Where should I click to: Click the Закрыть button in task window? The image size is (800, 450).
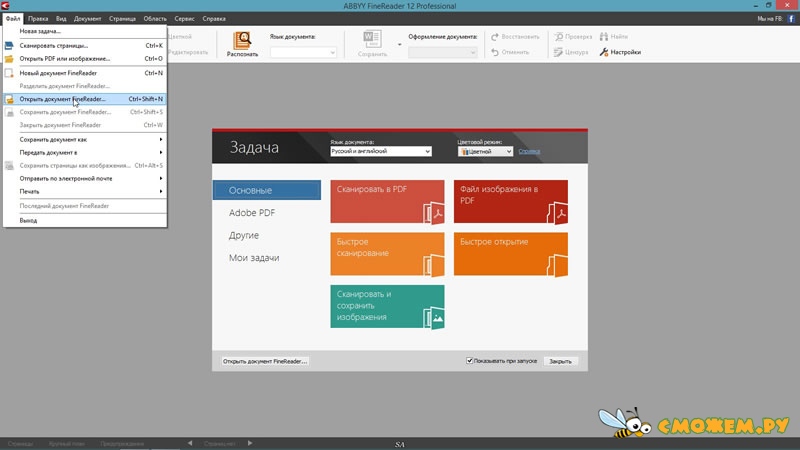click(x=560, y=361)
